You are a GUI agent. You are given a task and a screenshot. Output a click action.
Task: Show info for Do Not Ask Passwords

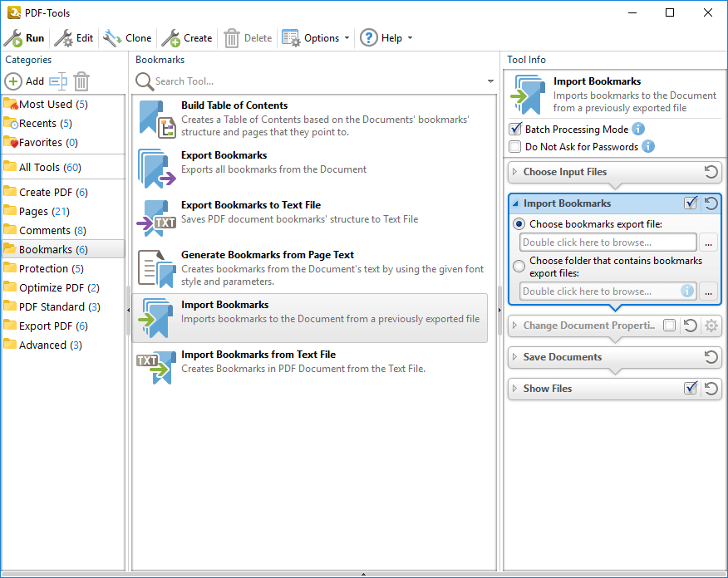[648, 147]
